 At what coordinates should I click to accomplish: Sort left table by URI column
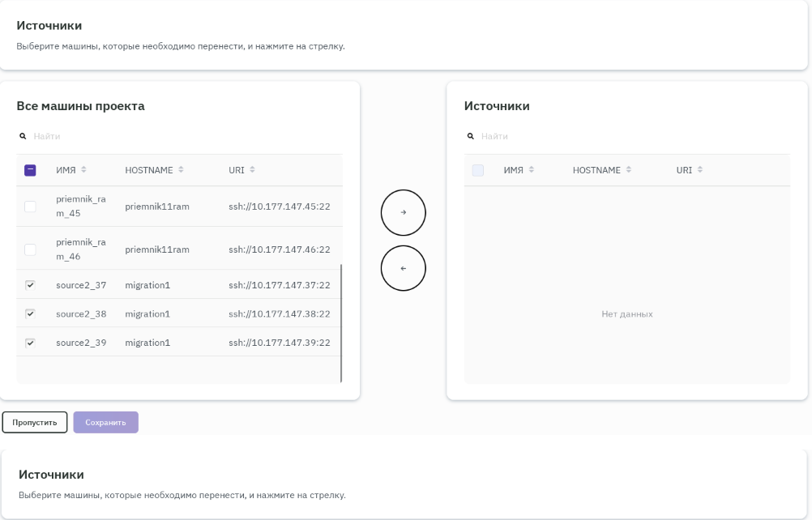pos(252,170)
